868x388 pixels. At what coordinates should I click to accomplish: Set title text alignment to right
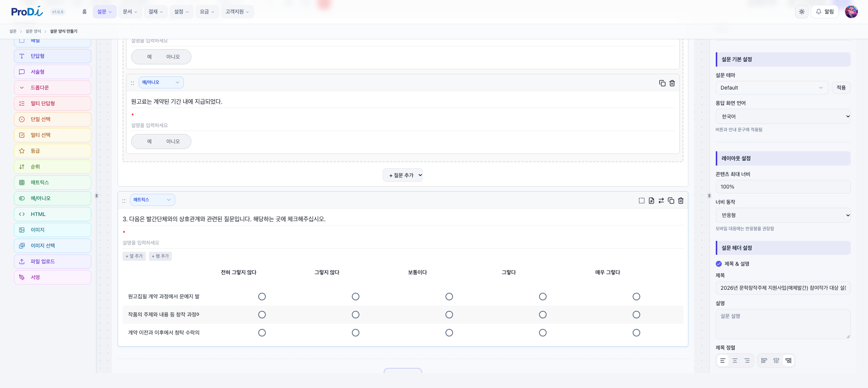[747, 361]
